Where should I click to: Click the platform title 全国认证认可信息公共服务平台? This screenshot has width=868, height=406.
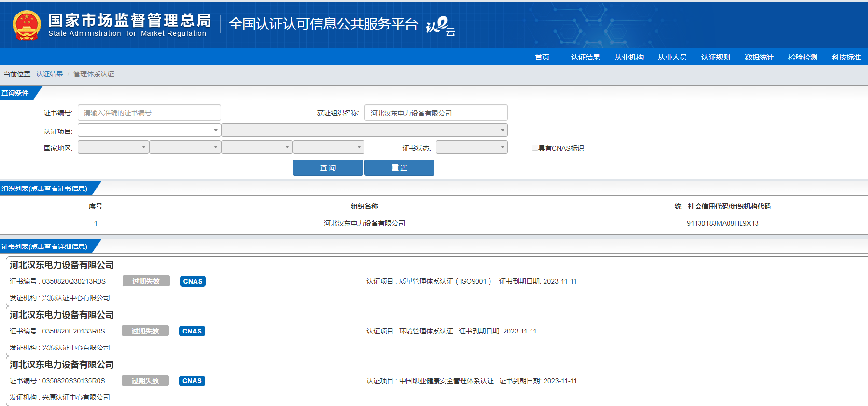(323, 24)
